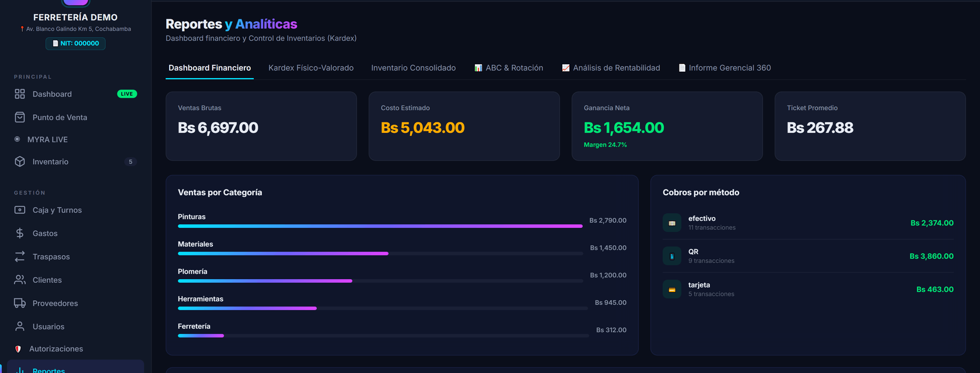Viewport: 980px width, 373px height.
Task: Open MYRA LIVE from sidebar
Action: pos(75,139)
